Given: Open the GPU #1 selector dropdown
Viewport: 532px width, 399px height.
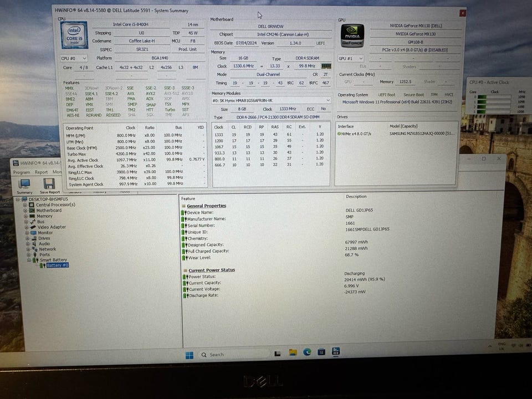Looking at the screenshot, I should pyautogui.click(x=350, y=58).
